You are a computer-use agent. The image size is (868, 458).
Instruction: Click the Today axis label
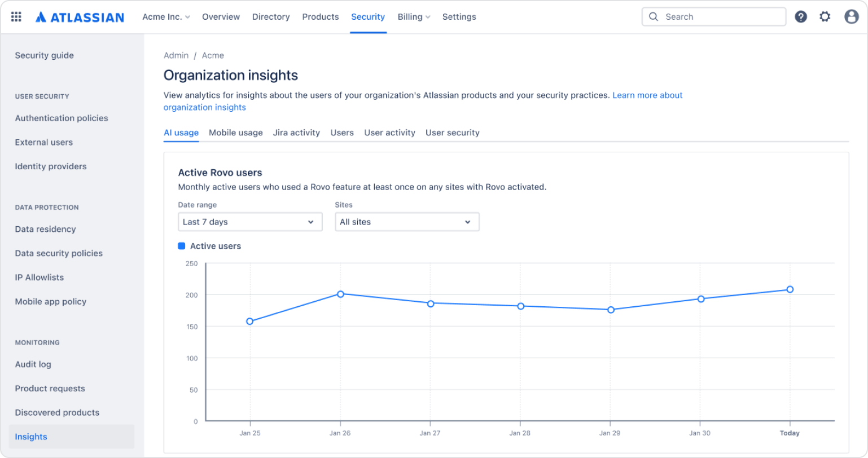(790, 433)
